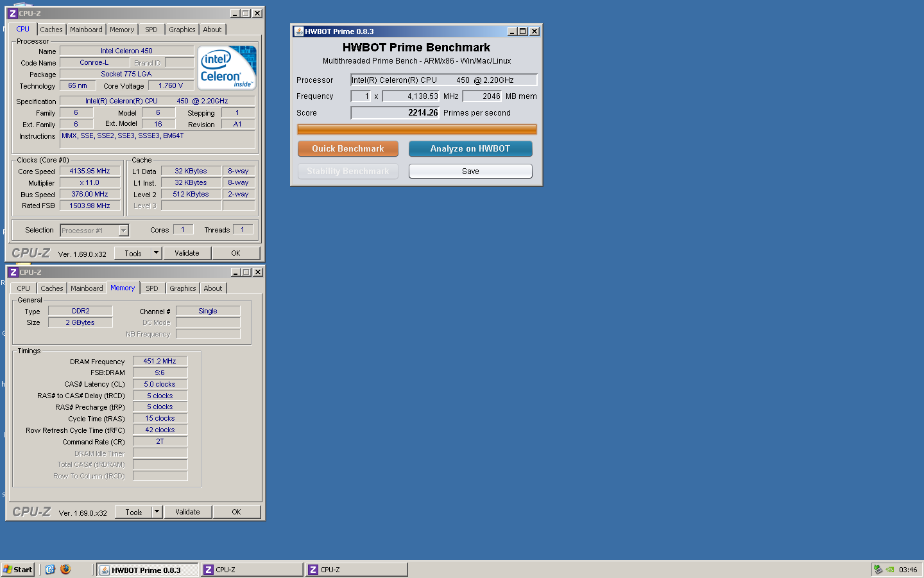This screenshot has width=924, height=578.
Task: Click OK in bottom CPU-Z window
Action: point(236,512)
